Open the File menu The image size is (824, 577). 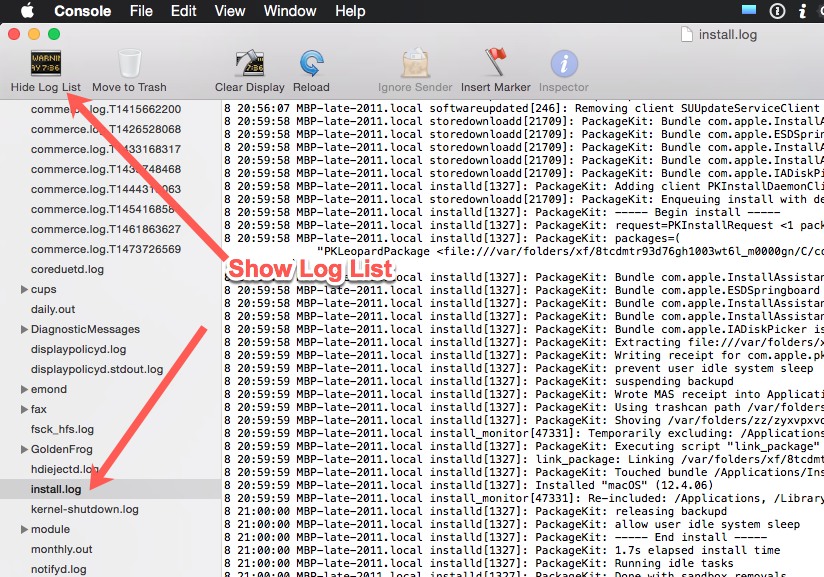point(141,11)
